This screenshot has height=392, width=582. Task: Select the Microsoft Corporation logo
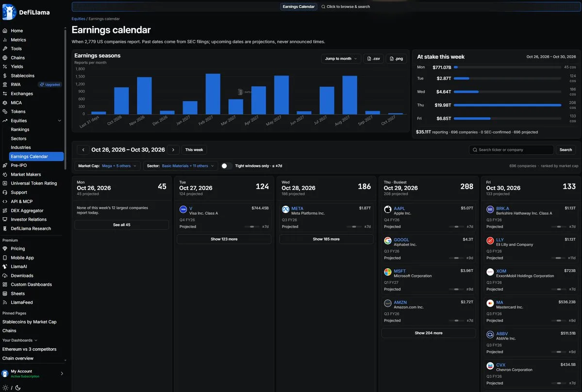coord(387,272)
